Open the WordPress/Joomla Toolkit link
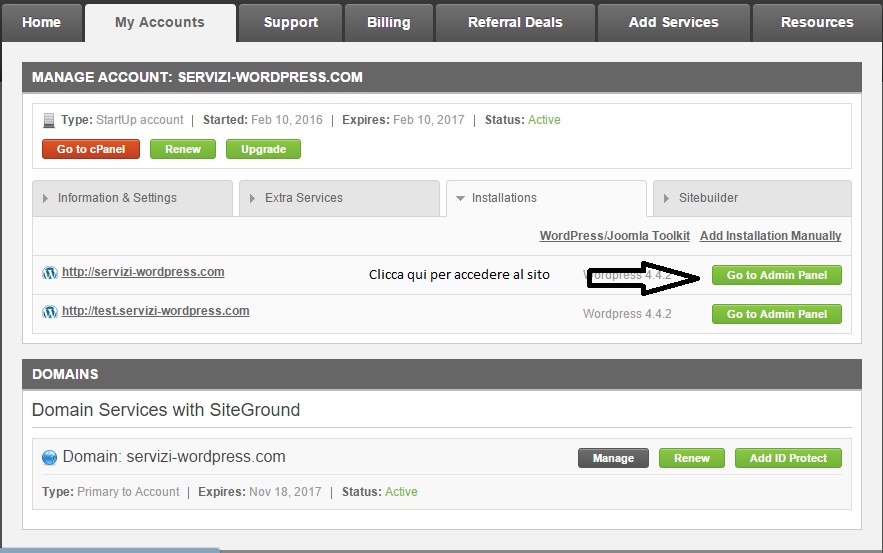 (x=614, y=236)
